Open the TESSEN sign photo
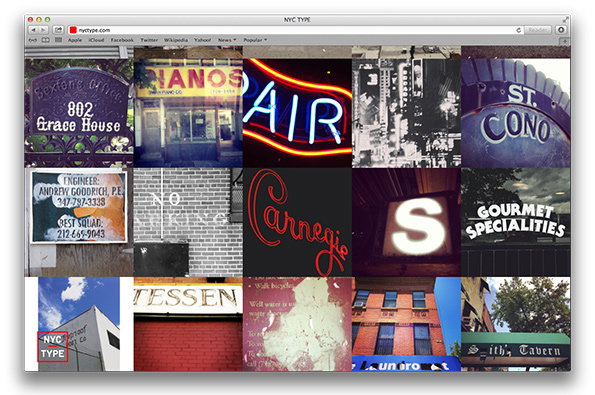 pyautogui.click(x=188, y=324)
